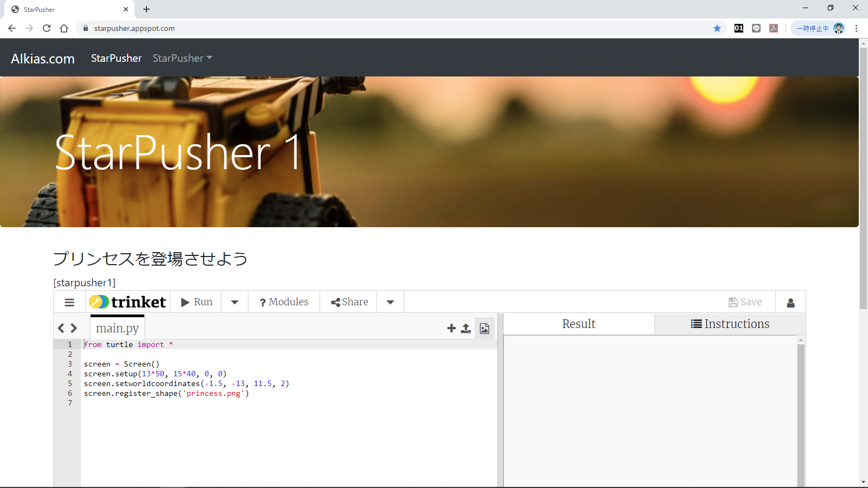Click the PDF extension icon

tap(774, 28)
